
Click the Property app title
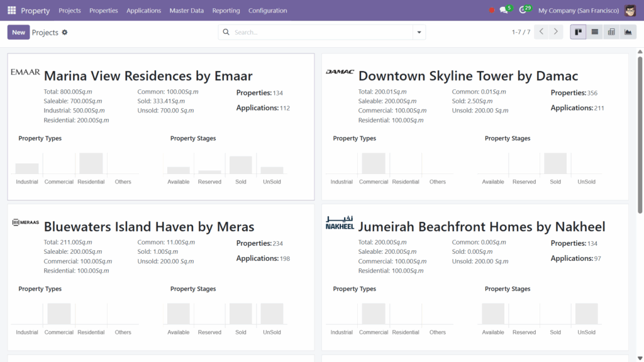coord(35,10)
